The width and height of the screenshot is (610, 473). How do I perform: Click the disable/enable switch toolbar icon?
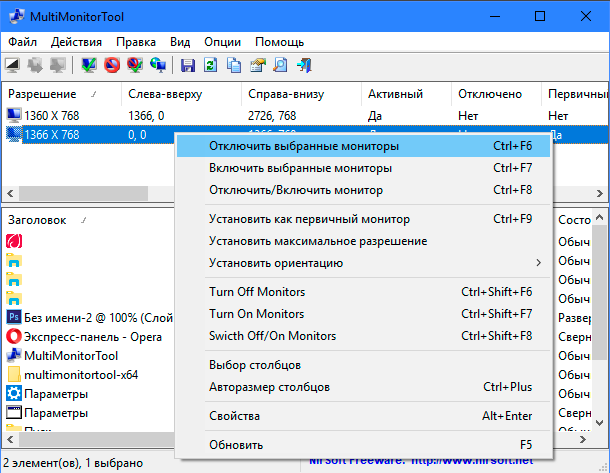tap(135, 65)
